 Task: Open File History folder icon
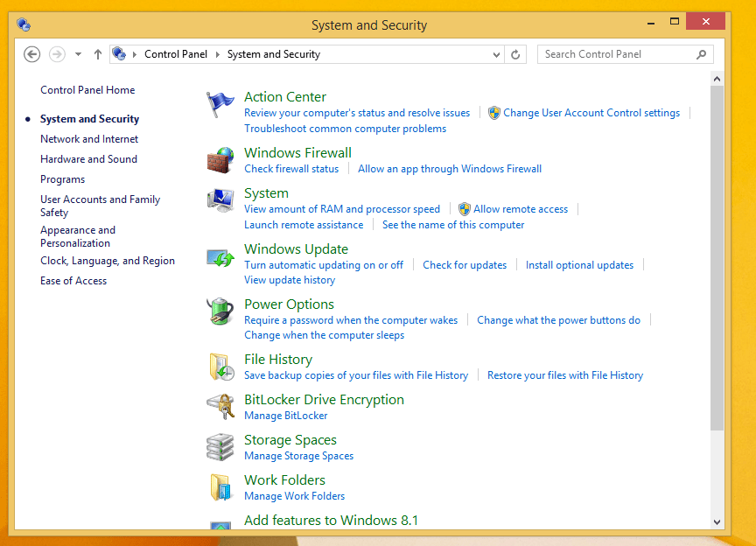click(221, 367)
